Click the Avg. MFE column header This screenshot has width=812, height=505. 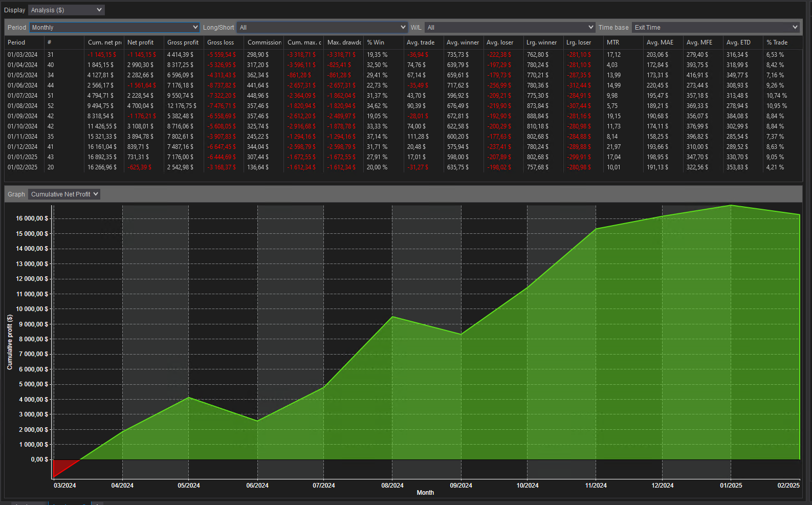click(703, 42)
